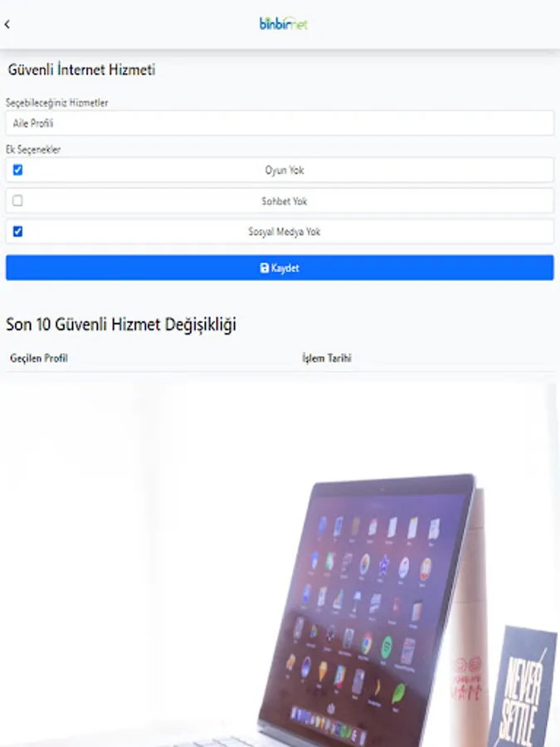Enable the Sohbet Yok checkbox
Screen dimensions: 560x747
tap(17, 201)
